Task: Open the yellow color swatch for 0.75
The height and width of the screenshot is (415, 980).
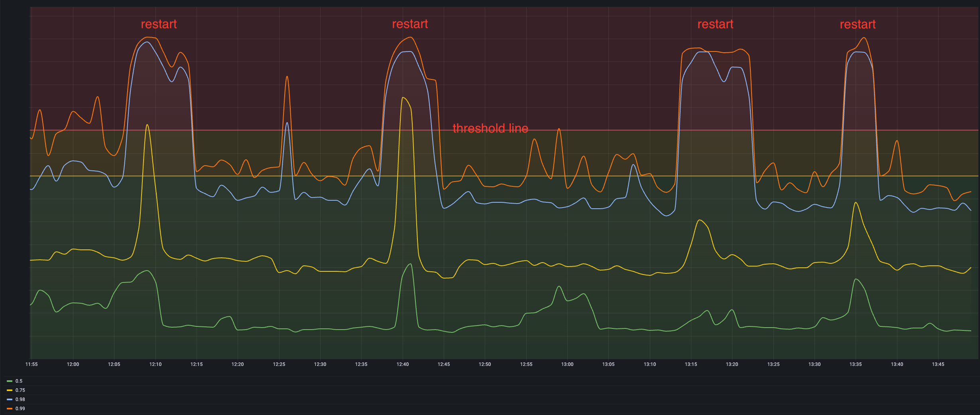Action: point(10,390)
